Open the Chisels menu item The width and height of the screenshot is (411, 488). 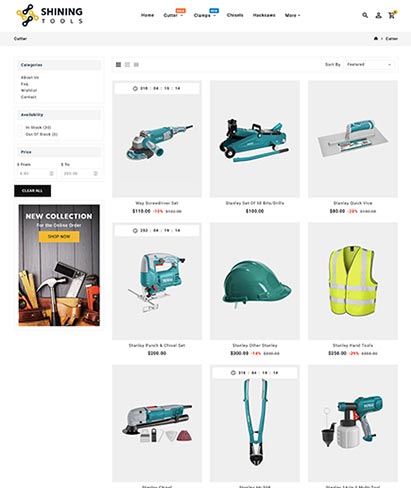point(235,15)
